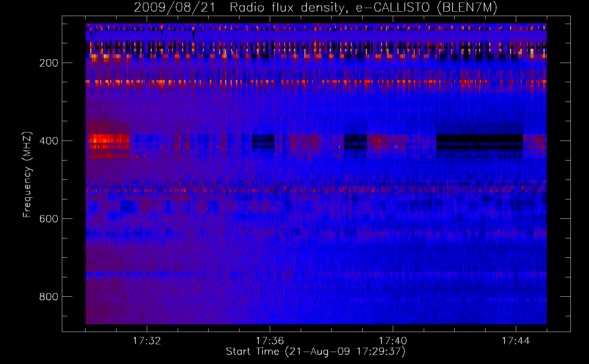Click the 17:44 time tick label
The width and height of the screenshot is (589, 364).
[516, 341]
